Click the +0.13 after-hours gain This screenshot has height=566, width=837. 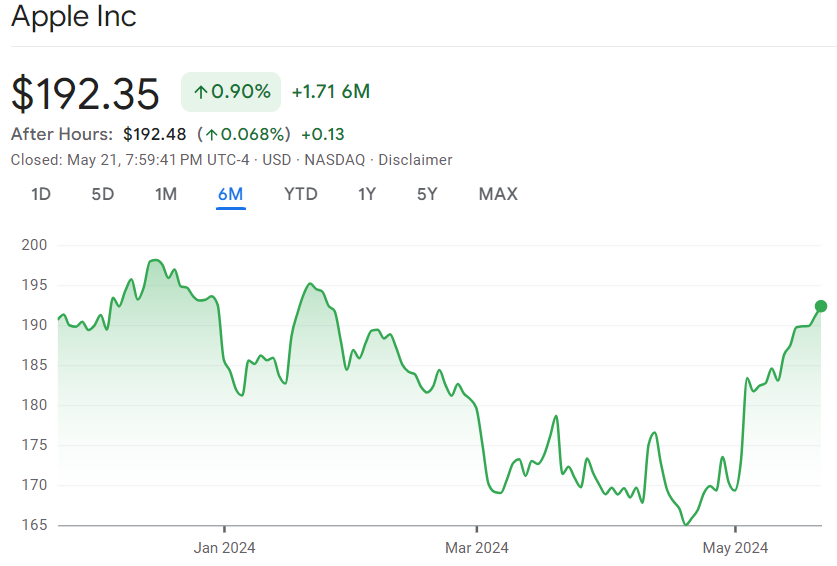[323, 134]
